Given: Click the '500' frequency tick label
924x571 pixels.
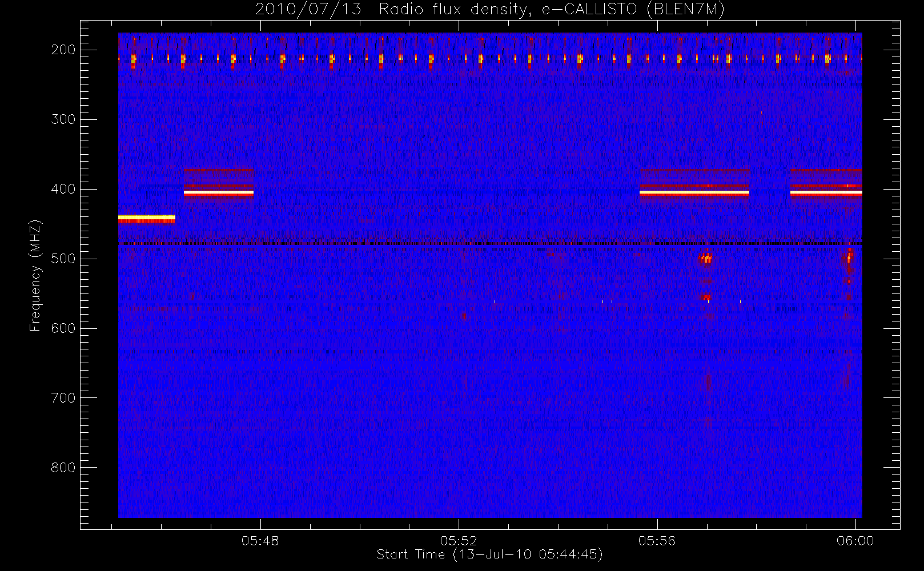Looking at the screenshot, I should 63,259.
